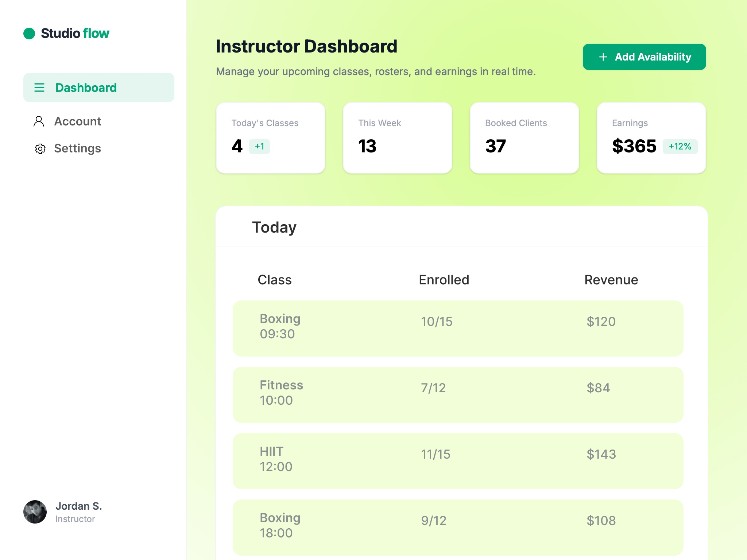
Task: Select the Fitness 10:00 class row
Action: coord(458,394)
